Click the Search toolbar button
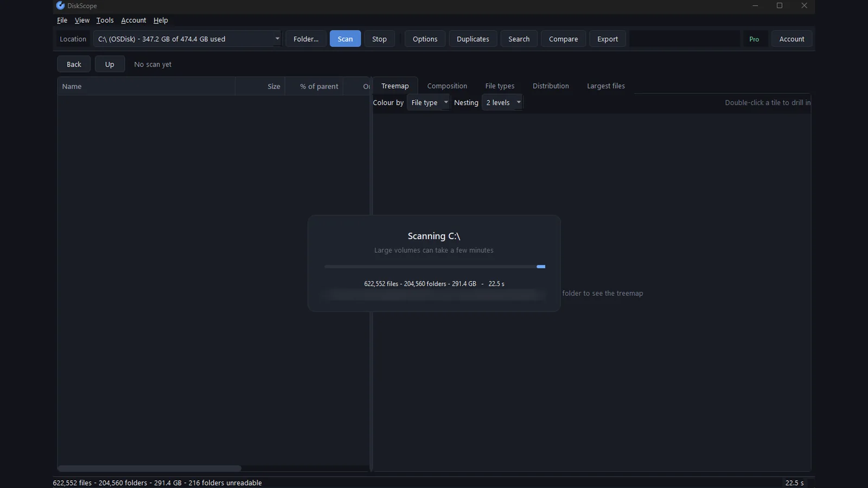868x488 pixels. tap(519, 39)
